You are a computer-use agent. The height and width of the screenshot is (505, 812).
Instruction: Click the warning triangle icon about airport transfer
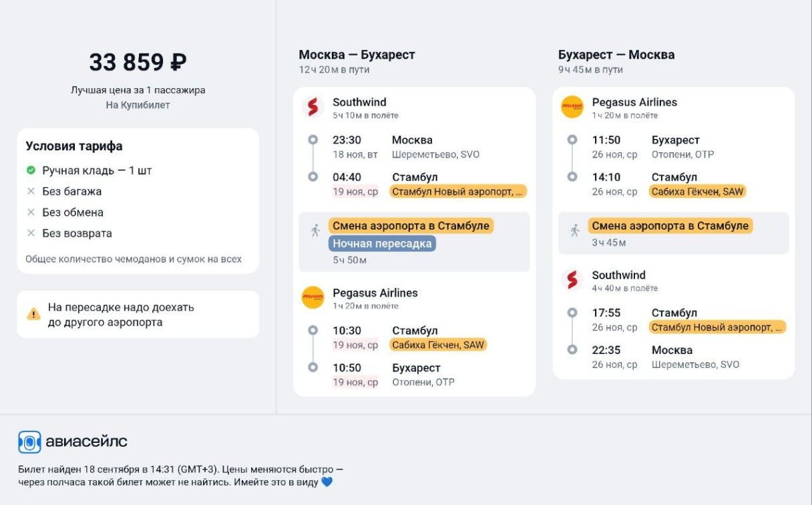(x=33, y=313)
